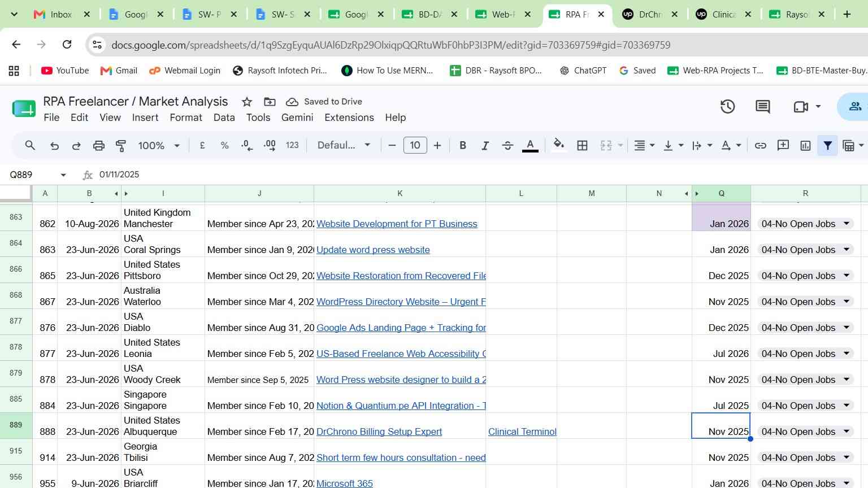
Task: Open the fill color picker
Action: 559,146
